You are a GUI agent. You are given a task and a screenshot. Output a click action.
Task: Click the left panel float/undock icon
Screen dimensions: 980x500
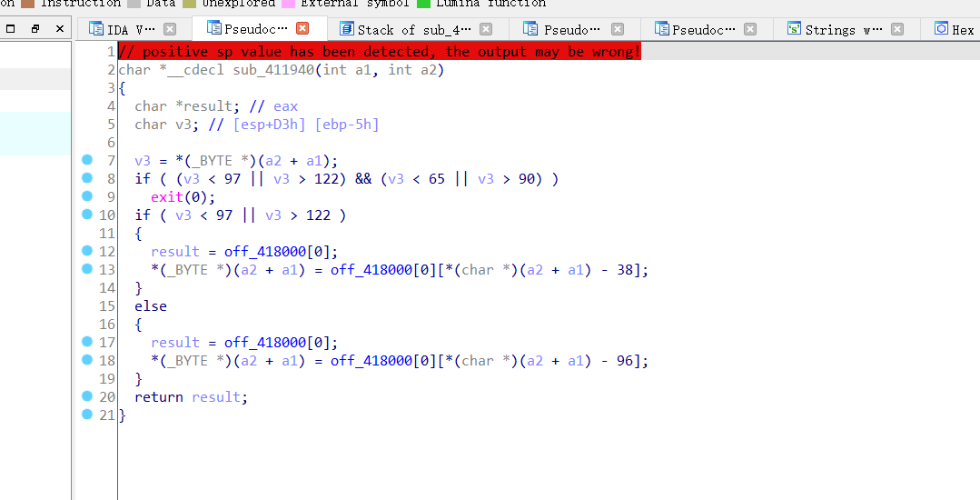click(35, 29)
